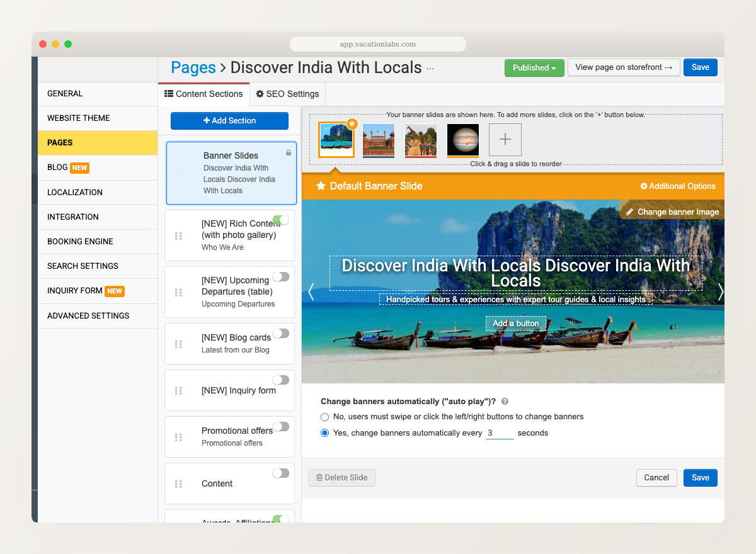Click the '+' icon to add a banner slide
The width and height of the screenshot is (756, 554).
point(505,140)
